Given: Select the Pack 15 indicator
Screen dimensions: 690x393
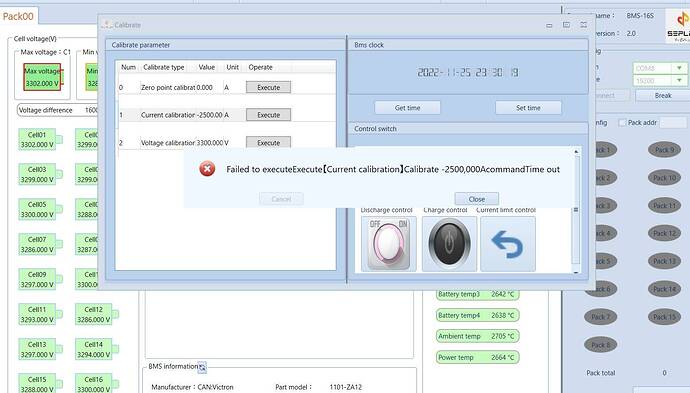Looking at the screenshot, I should (x=664, y=317).
